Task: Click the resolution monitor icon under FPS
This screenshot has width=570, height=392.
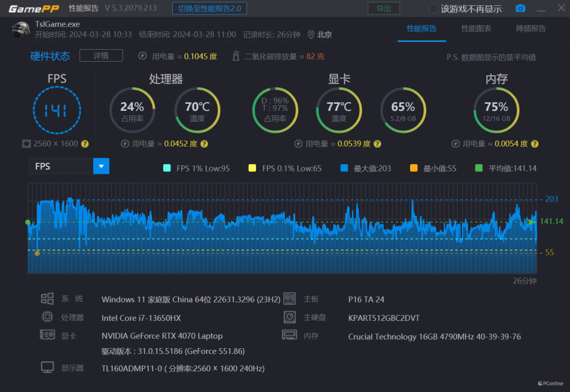Action: pos(26,144)
